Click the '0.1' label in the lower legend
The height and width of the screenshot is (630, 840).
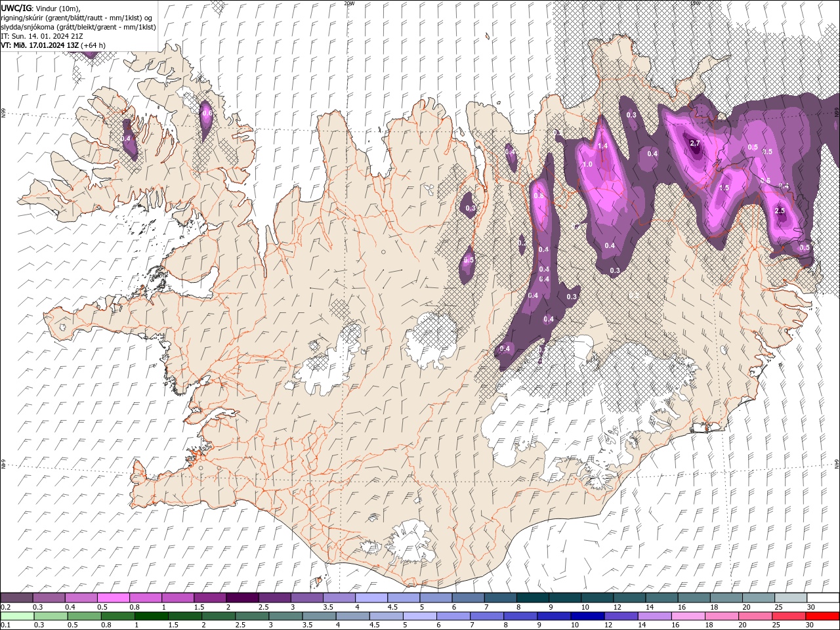(x=5, y=625)
